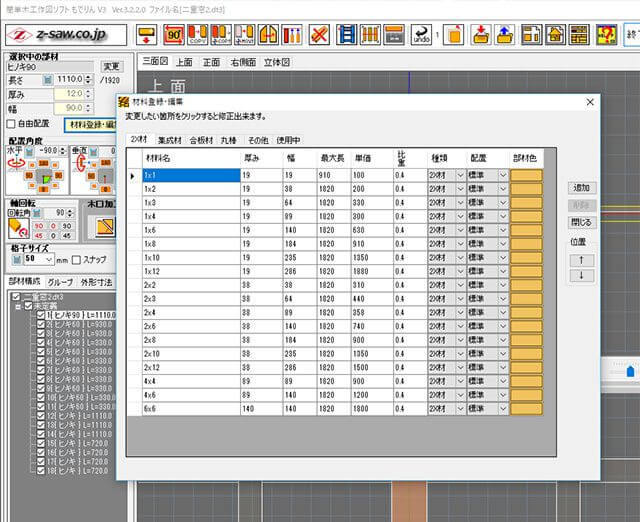Viewport: 640px width, 522px height.
Task: Click the z-saw.co.jp logo
Action: tap(66, 35)
